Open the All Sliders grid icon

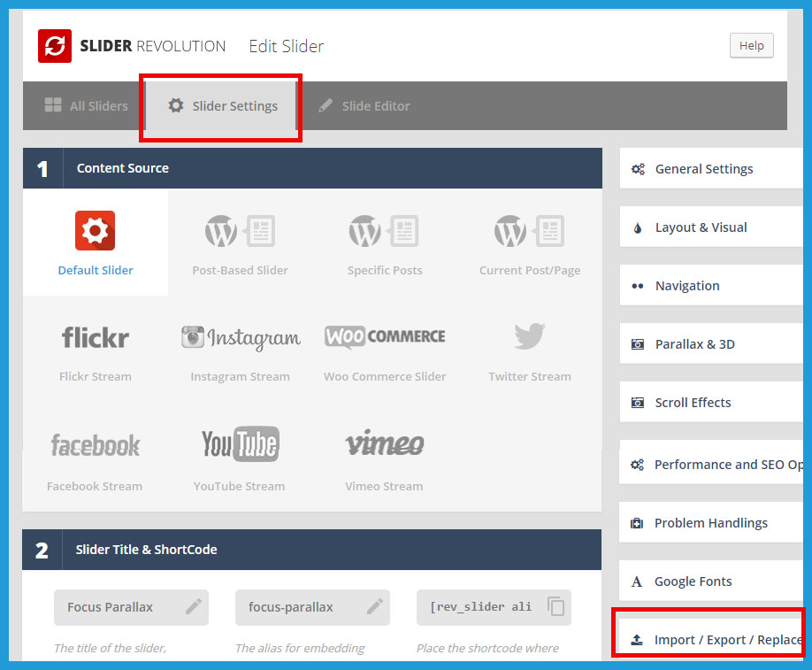pos(53,105)
